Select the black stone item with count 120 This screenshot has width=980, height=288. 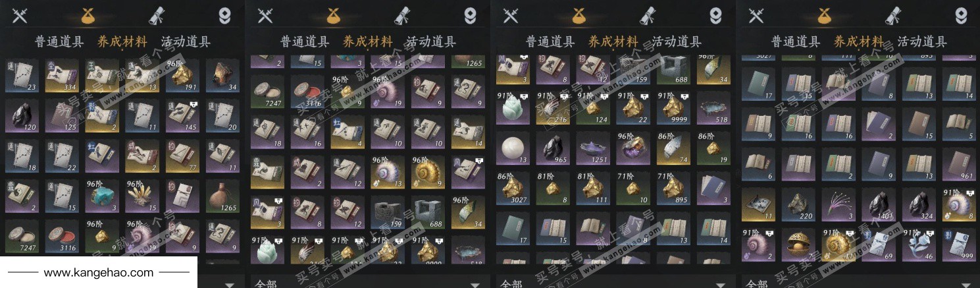[22, 116]
